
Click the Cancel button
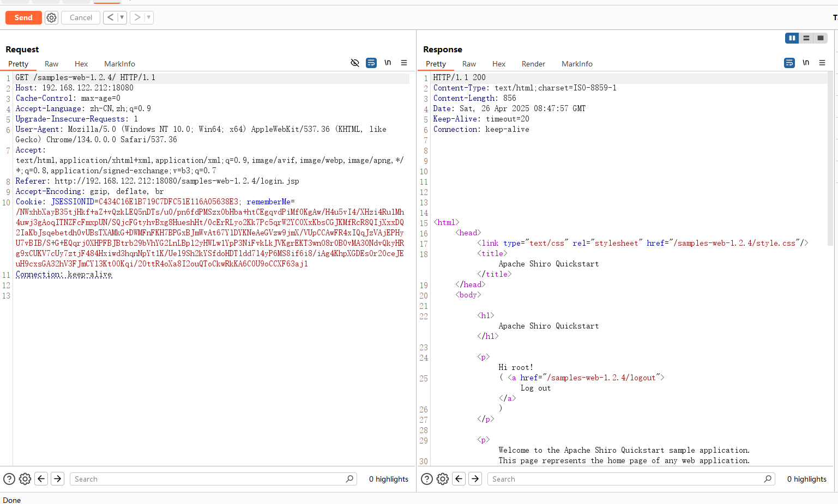[x=81, y=17]
